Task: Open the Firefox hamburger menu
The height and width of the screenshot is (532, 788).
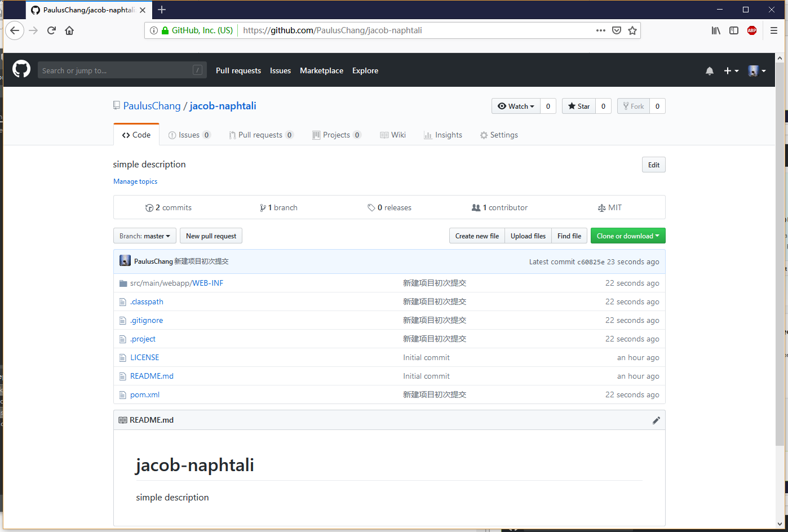Action: [x=774, y=30]
